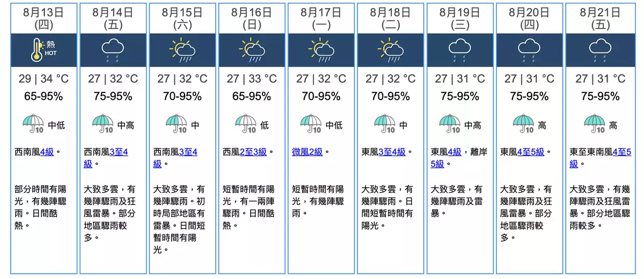644x279 pixels.
Task: Click the rain cloud icon for 8月14日
Action: pyautogui.click(x=113, y=49)
